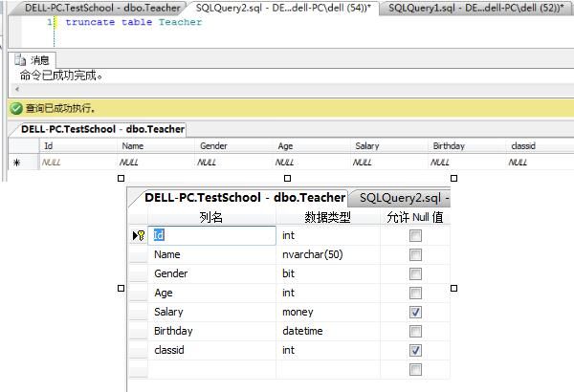This screenshot has width=574, height=392.
Task: Click the green success checkmark icon
Action: [16, 108]
